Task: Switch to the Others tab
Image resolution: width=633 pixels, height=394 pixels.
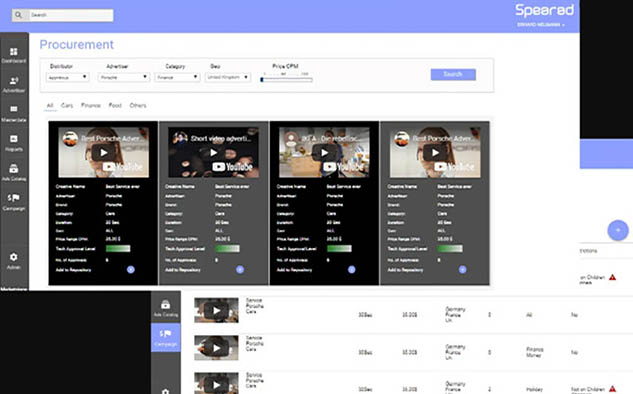Action: [x=138, y=105]
